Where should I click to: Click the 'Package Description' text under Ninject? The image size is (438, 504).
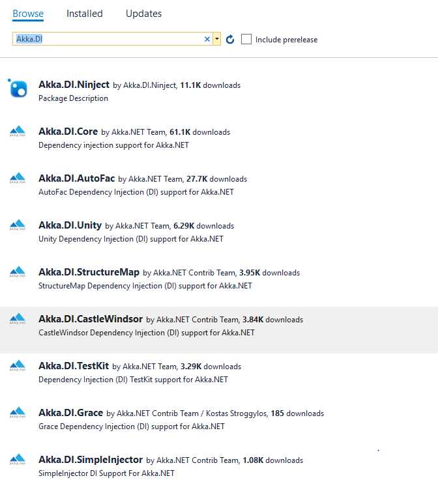(74, 98)
